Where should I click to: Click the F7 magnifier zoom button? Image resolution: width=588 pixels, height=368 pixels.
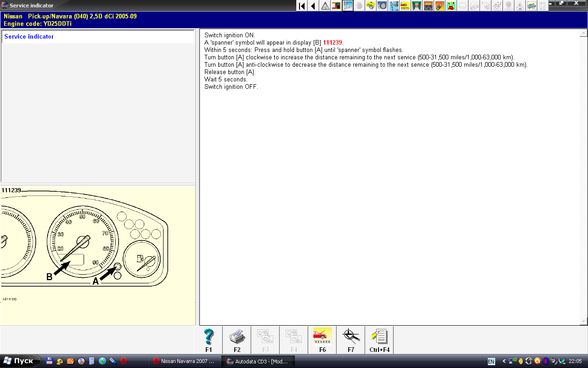click(351, 340)
